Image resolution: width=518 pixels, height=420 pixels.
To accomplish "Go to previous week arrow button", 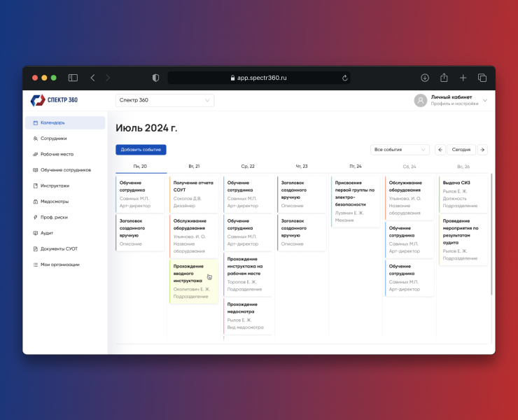I will click(440, 150).
